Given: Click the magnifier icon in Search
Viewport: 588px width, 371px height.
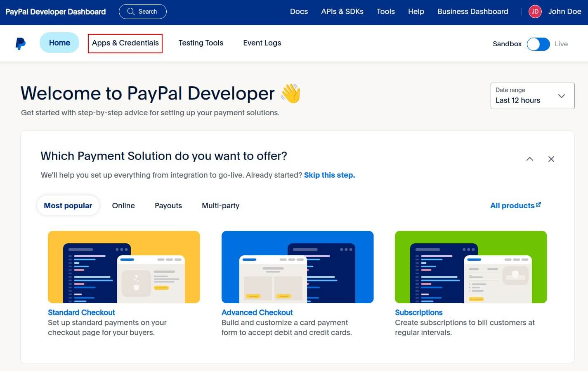Looking at the screenshot, I should [x=131, y=12].
